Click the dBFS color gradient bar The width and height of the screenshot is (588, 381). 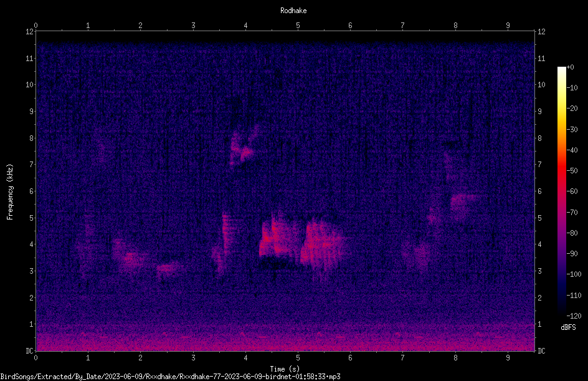point(561,191)
